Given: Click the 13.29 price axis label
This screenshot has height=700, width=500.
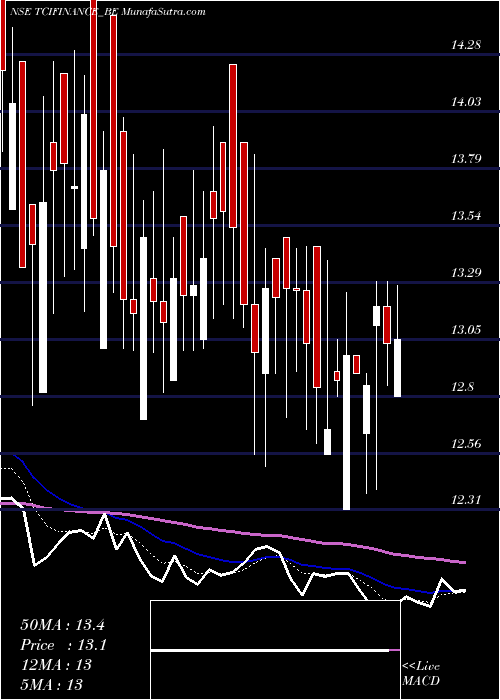Looking at the screenshot, I should (x=467, y=273).
